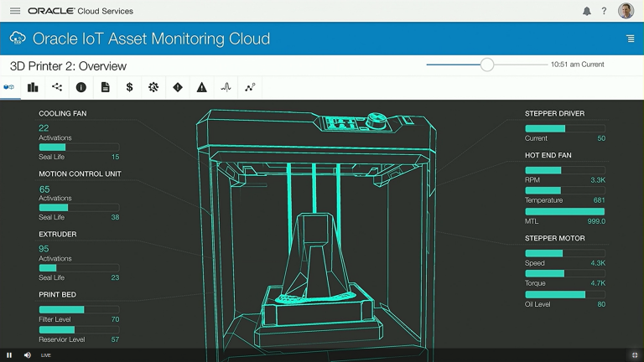This screenshot has height=362, width=644.
Task: Click the IoT cloud logo icon
Action: [18, 38]
